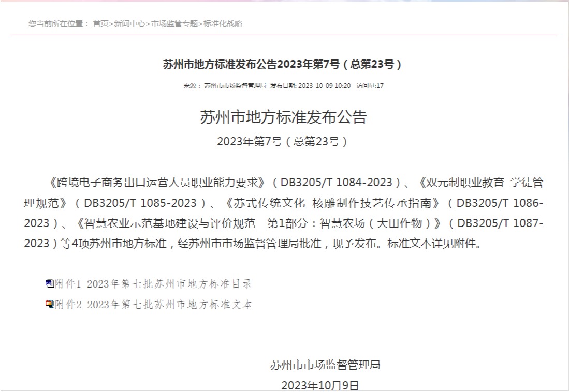Click the publish date 2023-10-09 10:20
569x392 pixels.
[x=325, y=86]
